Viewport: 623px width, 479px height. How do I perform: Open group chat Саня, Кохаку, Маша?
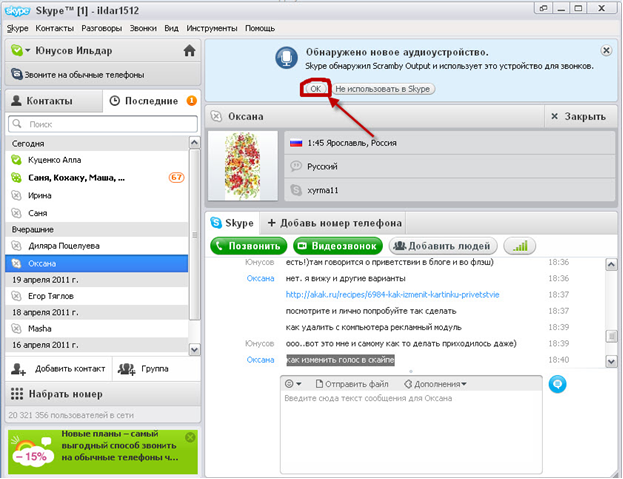click(x=97, y=178)
